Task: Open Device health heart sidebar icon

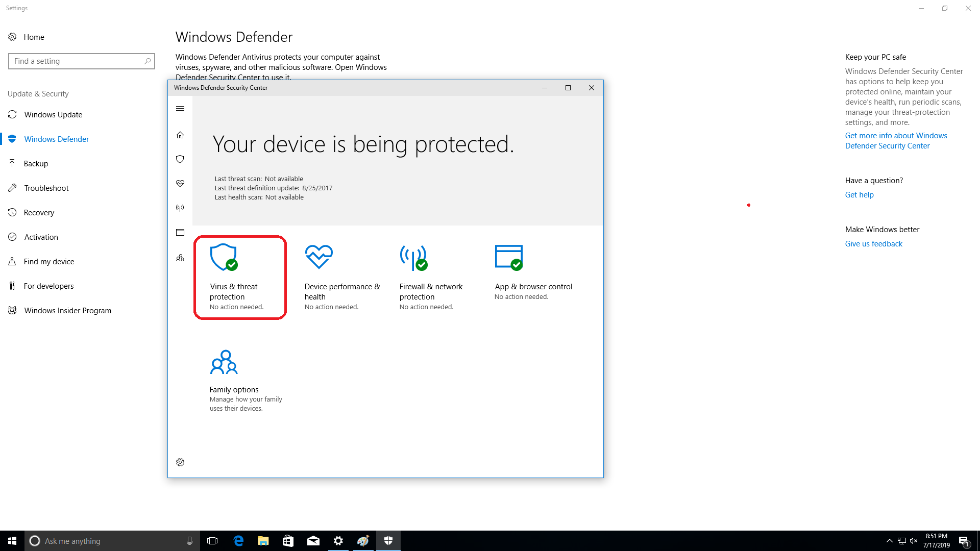Action: 180,184
